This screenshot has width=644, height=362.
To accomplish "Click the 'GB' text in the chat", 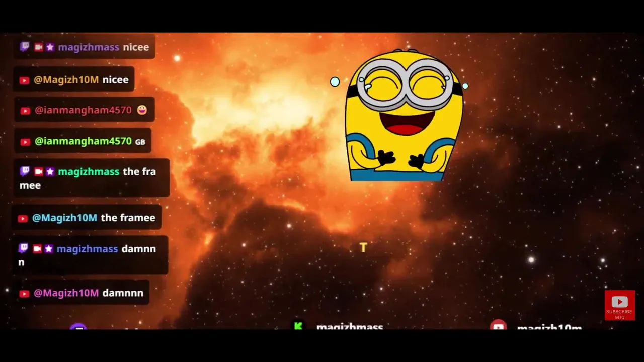I will 140,142.
